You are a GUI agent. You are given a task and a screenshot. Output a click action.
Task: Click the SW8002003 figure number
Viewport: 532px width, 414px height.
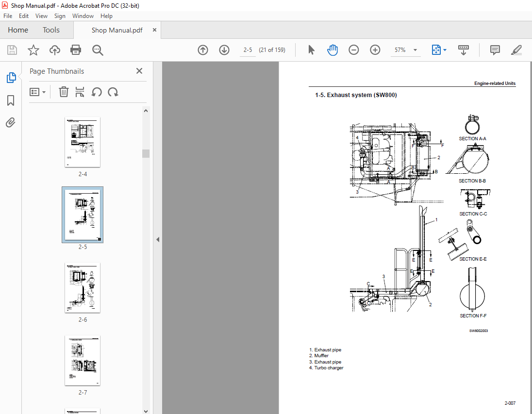(x=479, y=331)
